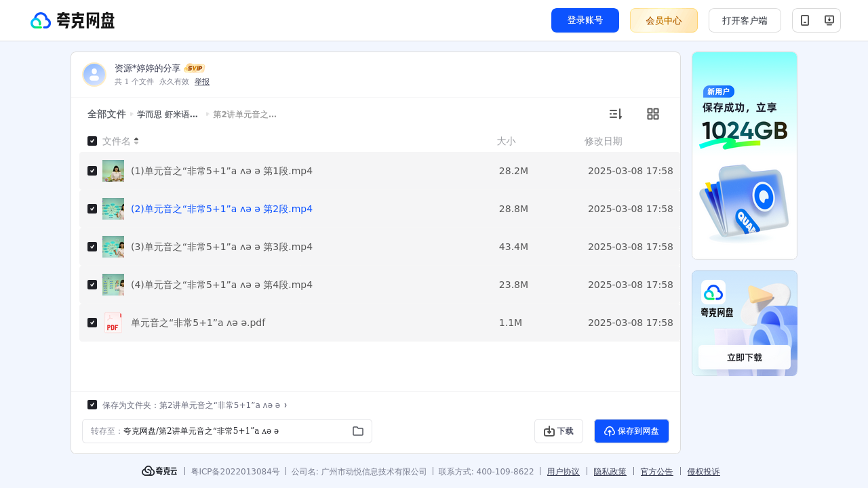Screen dimensions: 868x488
Task: Sort by 文件名 column arrow
Action: coord(136,141)
